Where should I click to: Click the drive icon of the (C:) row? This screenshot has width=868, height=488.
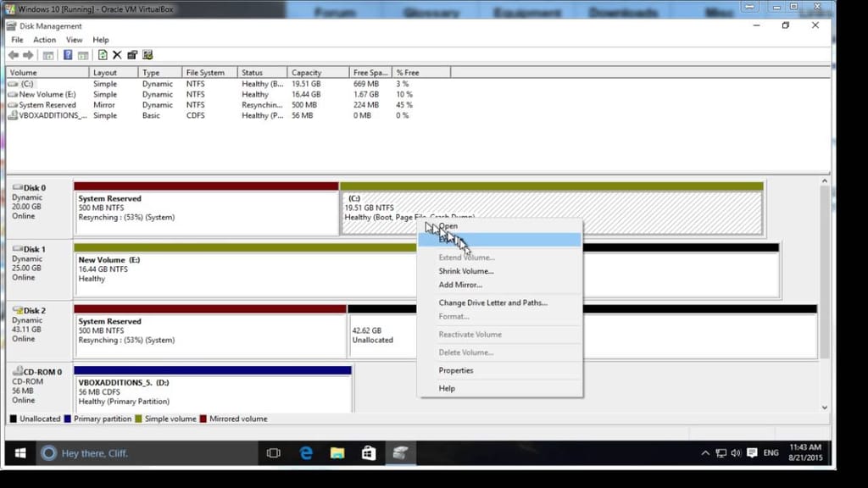click(x=13, y=84)
